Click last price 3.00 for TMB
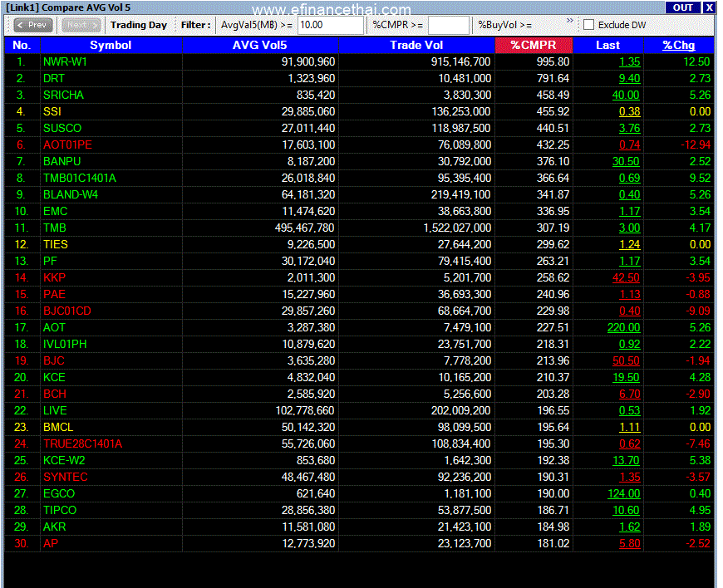This screenshot has height=588, width=723. pyautogui.click(x=629, y=228)
